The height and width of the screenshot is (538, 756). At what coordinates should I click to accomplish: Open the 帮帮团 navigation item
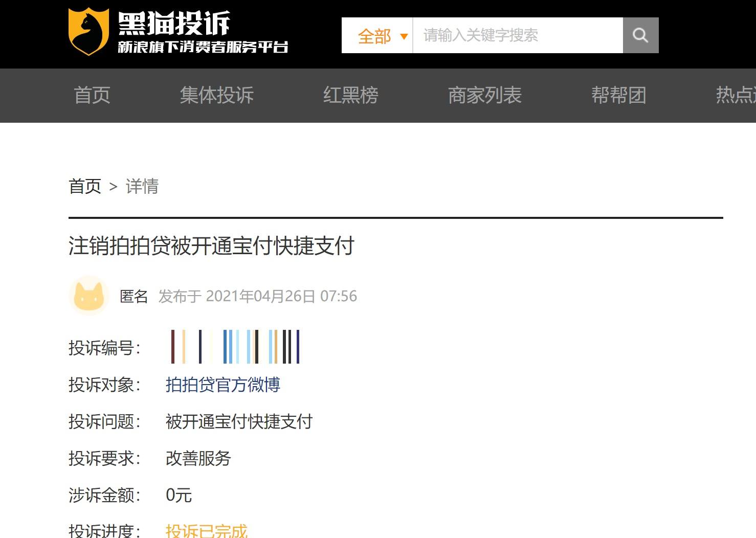tap(619, 95)
